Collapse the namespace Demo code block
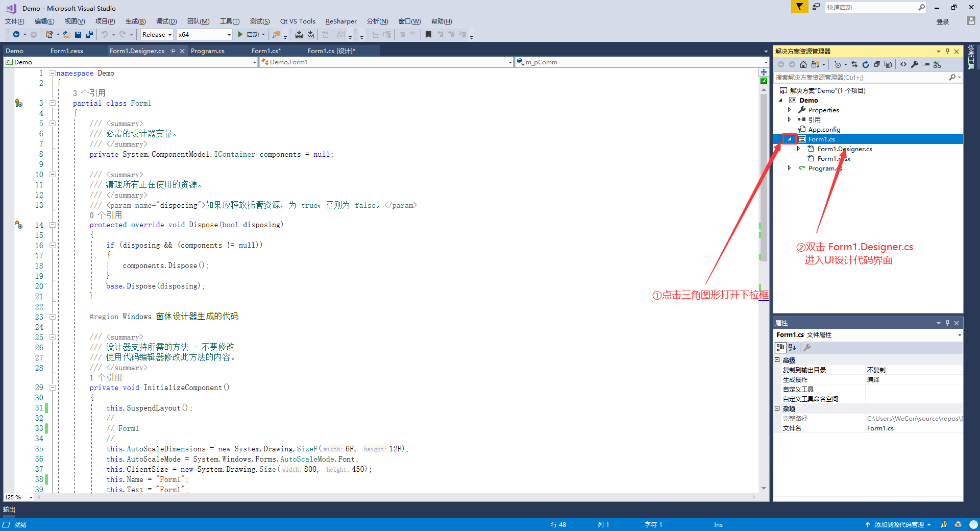The image size is (980, 531). 52,73
